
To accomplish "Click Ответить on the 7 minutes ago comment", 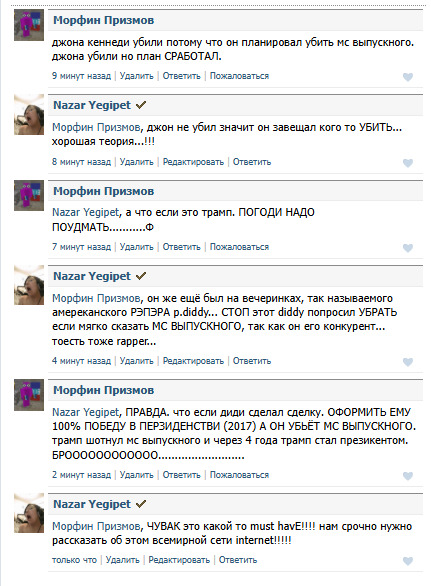I will click(181, 247).
